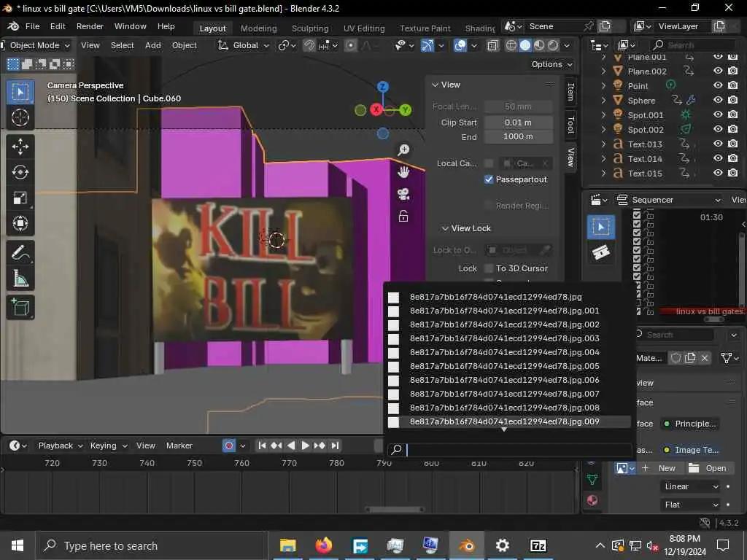The width and height of the screenshot is (747, 560).
Task: Switch to wireframe viewport shading
Action: pyautogui.click(x=511, y=45)
